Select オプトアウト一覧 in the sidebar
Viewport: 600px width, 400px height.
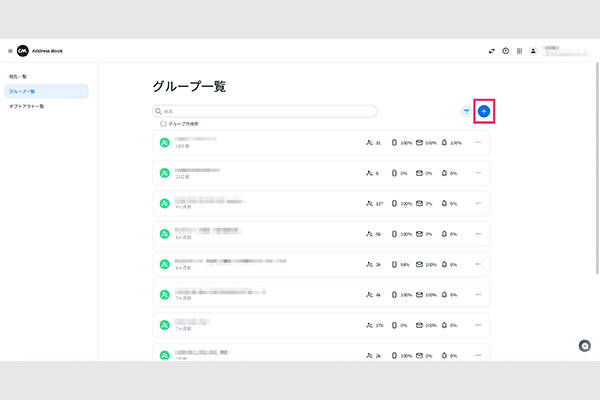[x=27, y=106]
